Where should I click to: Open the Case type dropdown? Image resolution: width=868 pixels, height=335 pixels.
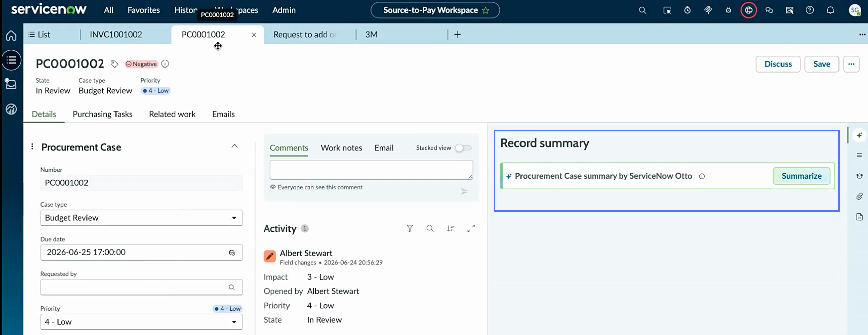point(141,218)
